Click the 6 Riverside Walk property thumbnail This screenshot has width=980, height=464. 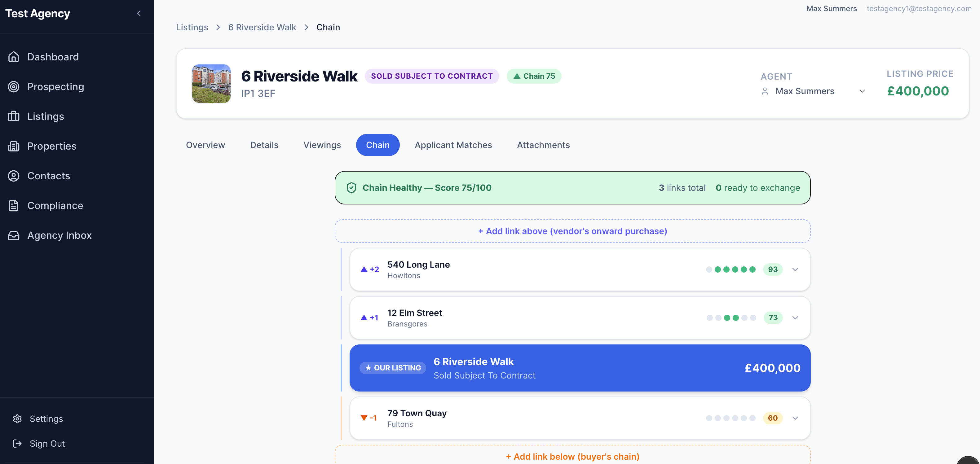click(211, 83)
